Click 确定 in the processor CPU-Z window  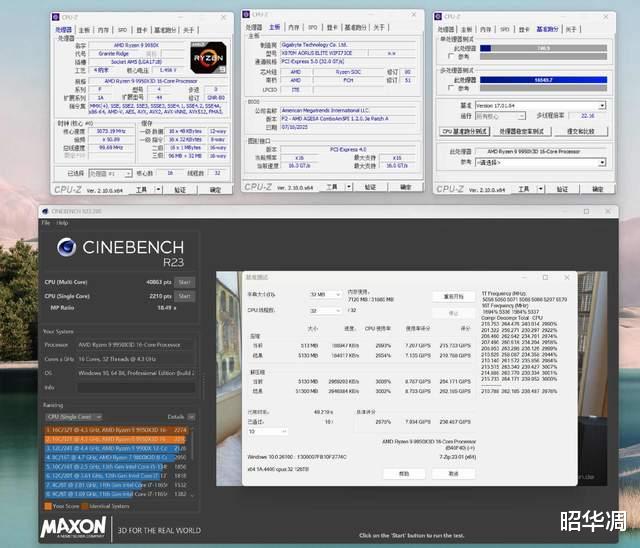[215, 190]
